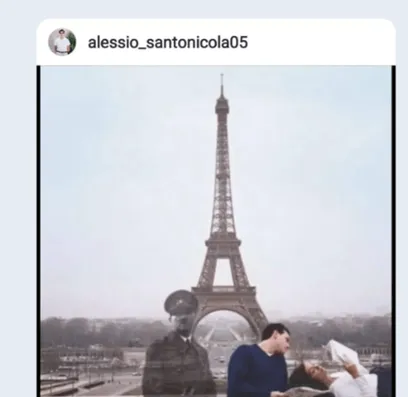Click the white post header bar
Screen dimensions: 408x397
[216, 42]
